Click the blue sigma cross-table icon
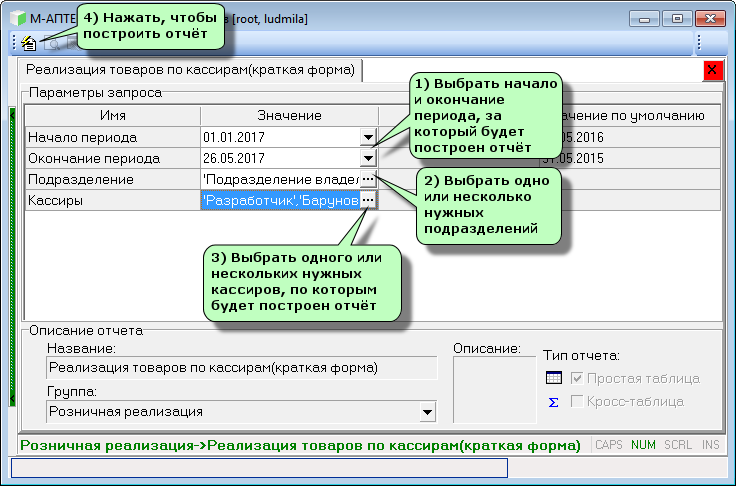736x486 pixels. 553,402
